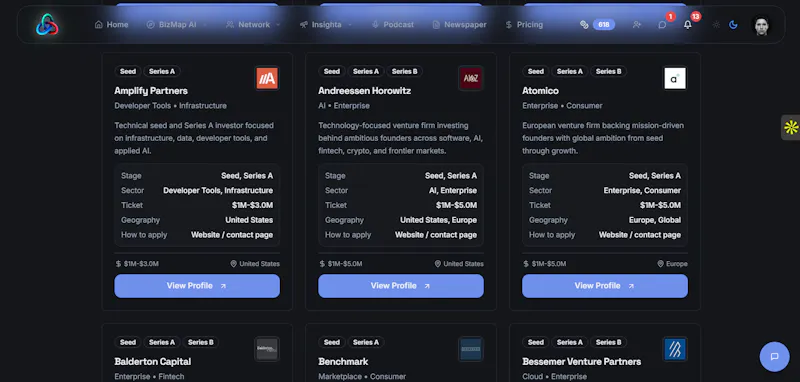Click the Amplify Partners title
This screenshot has height=382, width=800.
[x=151, y=91]
